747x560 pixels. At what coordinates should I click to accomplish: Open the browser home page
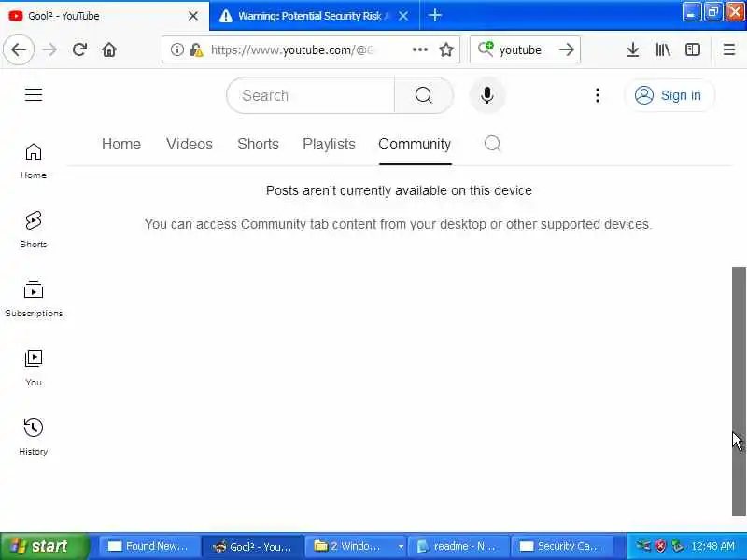pyautogui.click(x=109, y=49)
